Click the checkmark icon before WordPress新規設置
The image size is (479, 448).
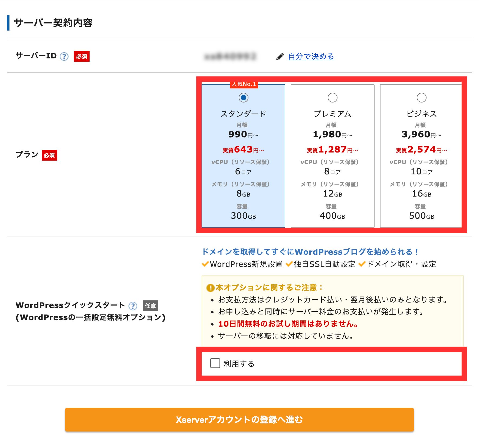205,264
